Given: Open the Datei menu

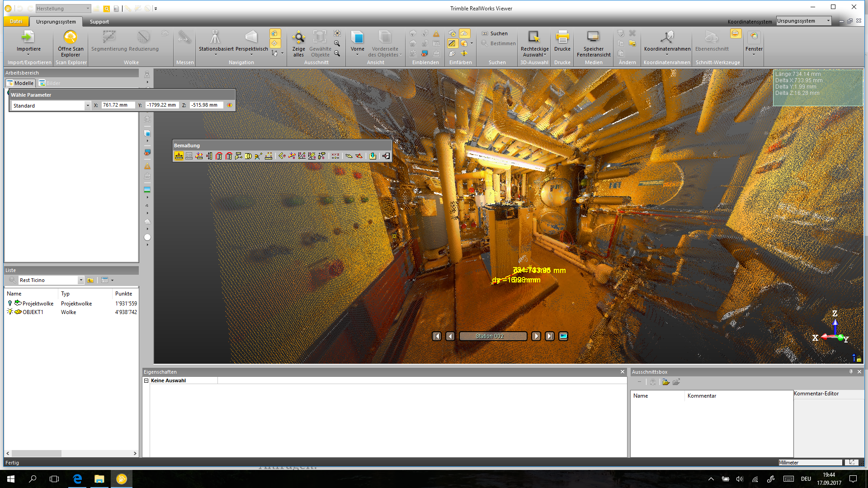Looking at the screenshot, I should (x=16, y=21).
